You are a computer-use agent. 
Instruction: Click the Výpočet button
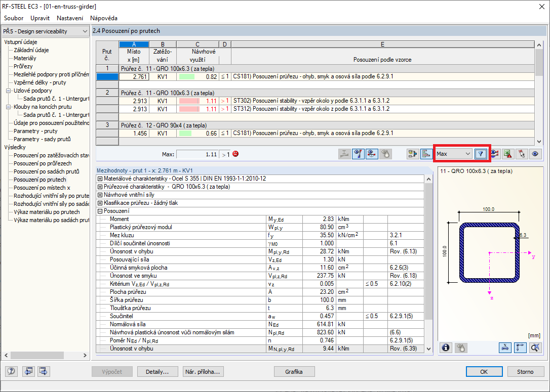click(112, 372)
